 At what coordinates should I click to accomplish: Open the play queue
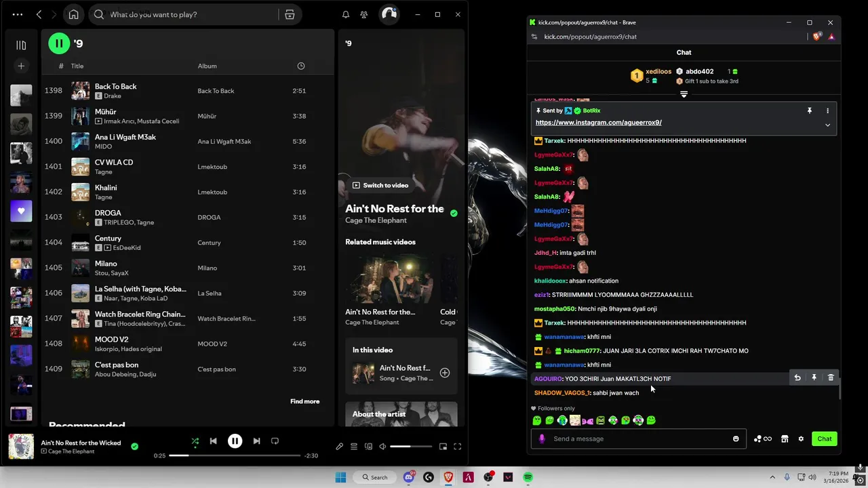tap(353, 447)
